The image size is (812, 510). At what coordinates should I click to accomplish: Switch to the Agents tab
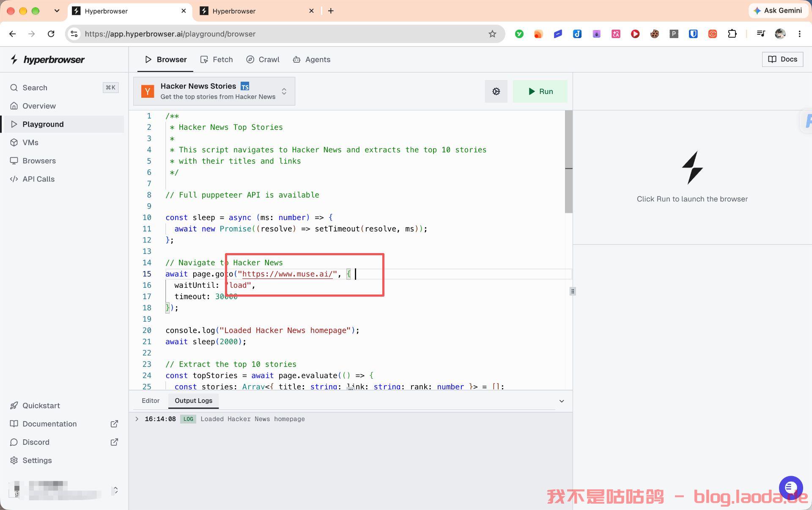[311, 60]
